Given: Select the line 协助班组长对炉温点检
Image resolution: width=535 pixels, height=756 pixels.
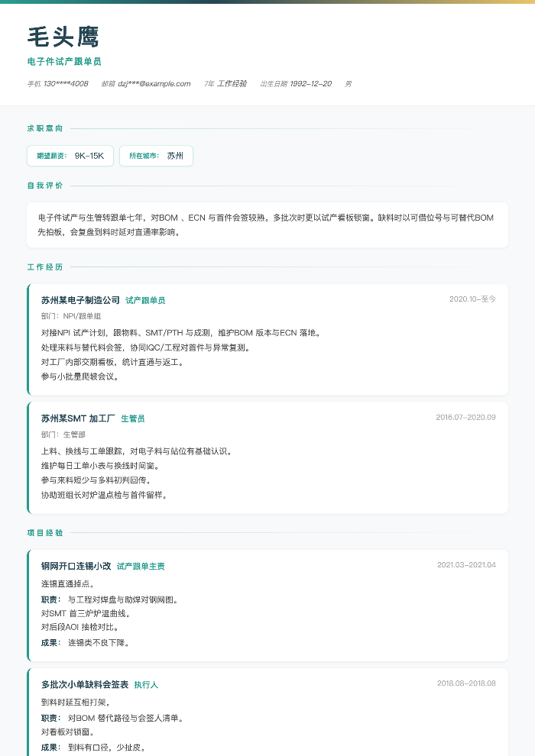Looking at the screenshot, I should 104,495.
